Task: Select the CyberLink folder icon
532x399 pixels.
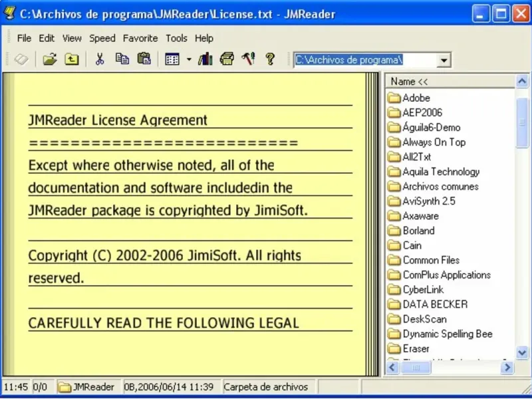Action: [x=394, y=290]
